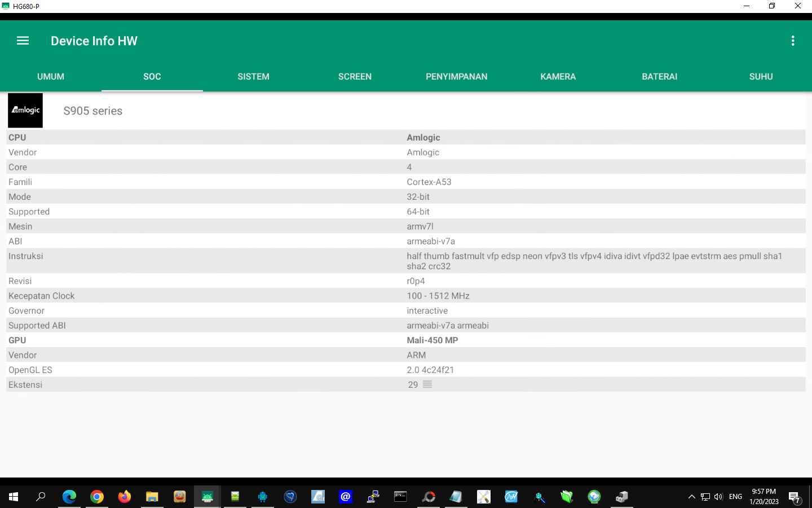The width and height of the screenshot is (812, 508).
Task: Click the Supported ABI armeabi-v7a armeabi value
Action: [448, 325]
